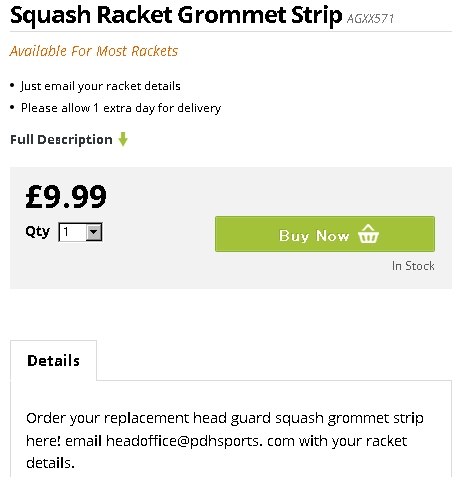
Task: Click the Buy Now label text
Action: pyautogui.click(x=314, y=236)
